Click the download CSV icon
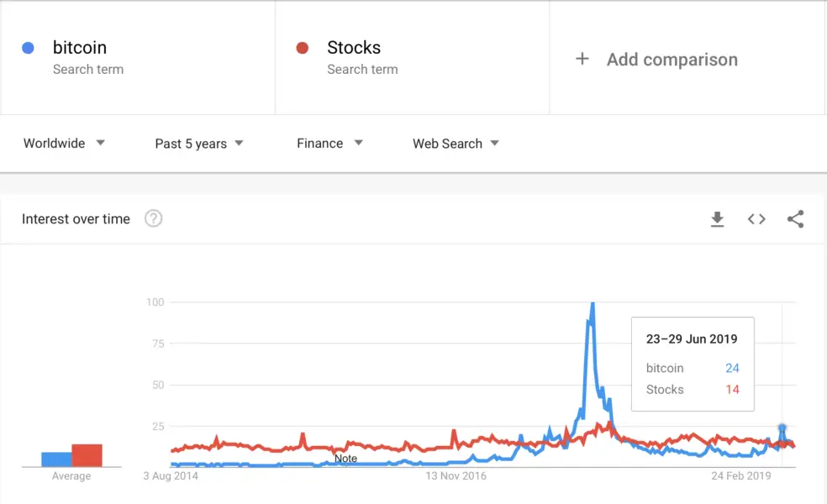 717,219
